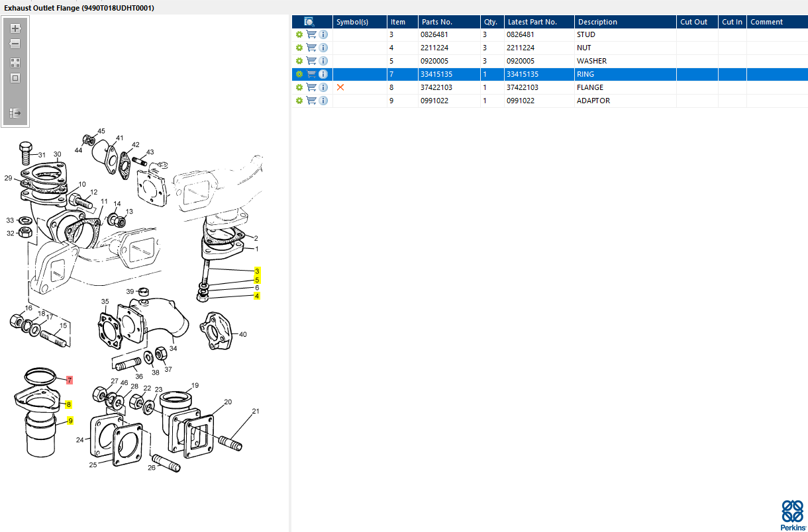Screen dimensions: 808x532
Task: Open info icon for FLANGE row
Action: coord(323,87)
